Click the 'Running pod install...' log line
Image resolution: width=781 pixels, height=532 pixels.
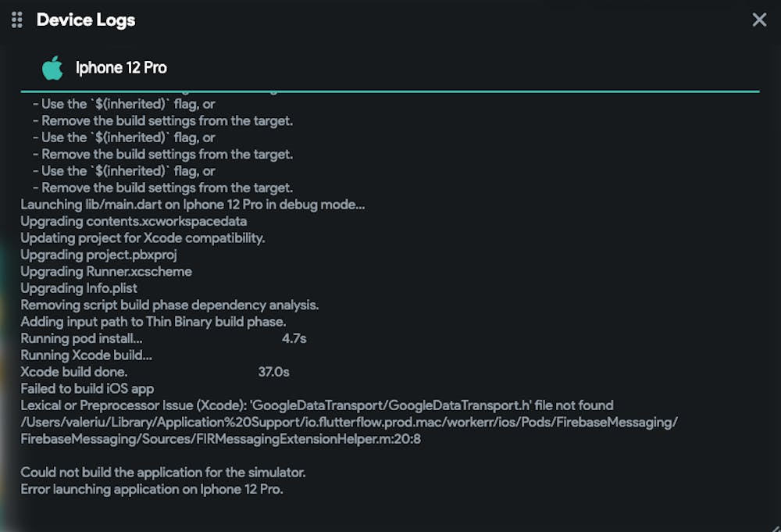[81, 338]
